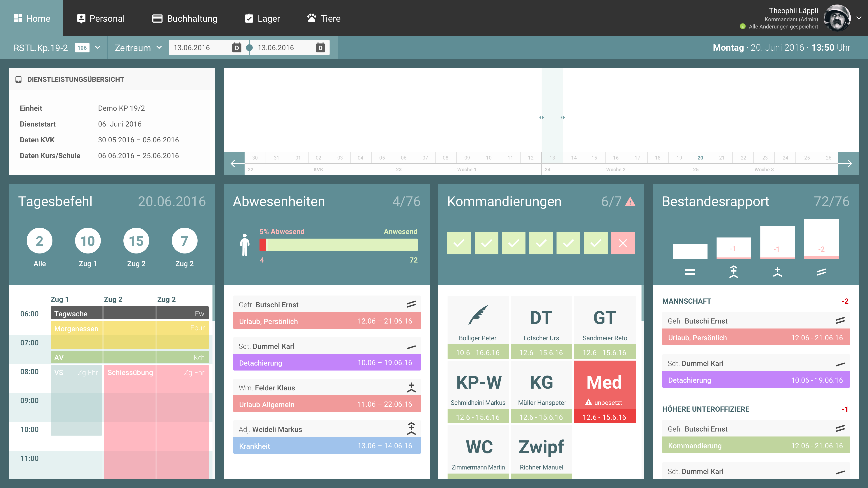Open the Buchhaltung menu
Screen dimensions: 868x488
(x=185, y=18)
